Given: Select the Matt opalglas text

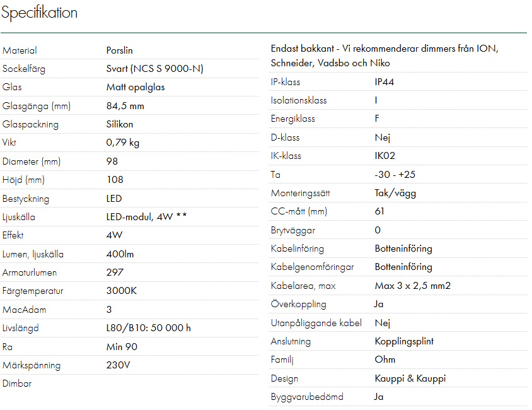Looking at the screenshot, I should 136,87.
